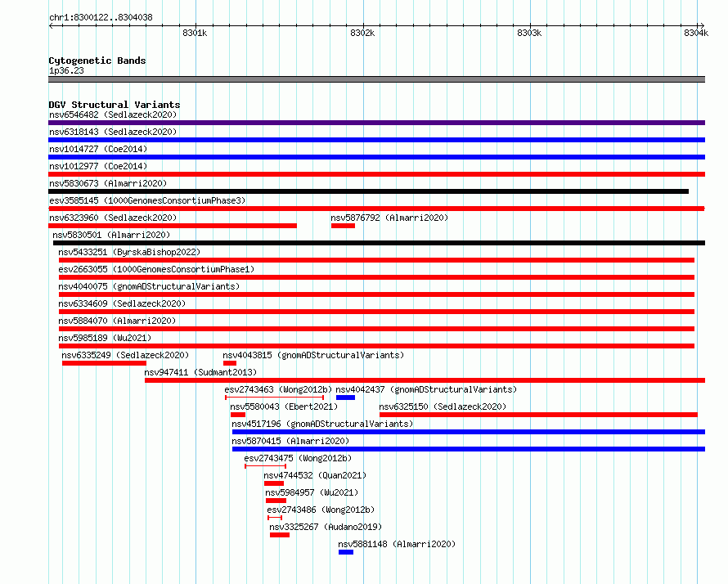Viewport: 728px width, 584px height.
Task: Click the nsv6334609 (Sedlazeck2020) label
Action: (x=122, y=303)
